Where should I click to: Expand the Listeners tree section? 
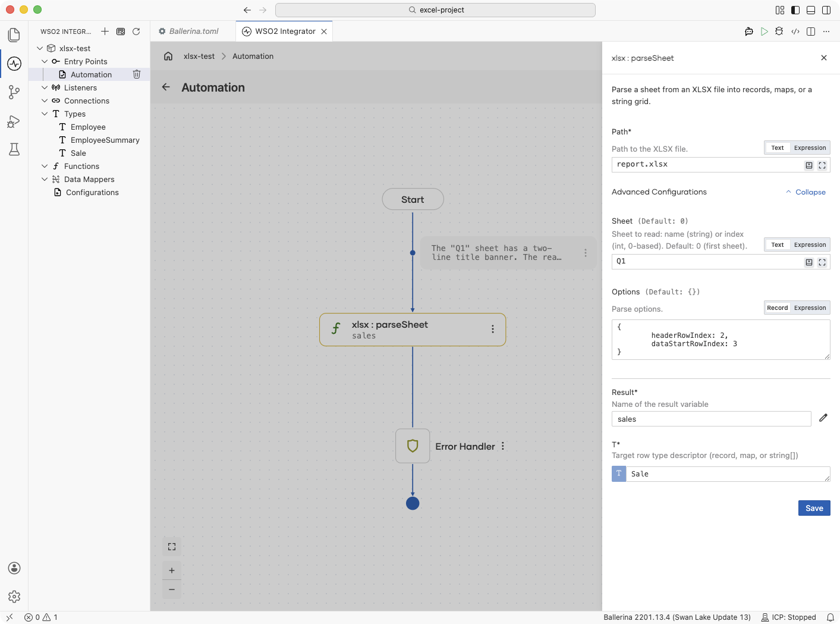(45, 87)
